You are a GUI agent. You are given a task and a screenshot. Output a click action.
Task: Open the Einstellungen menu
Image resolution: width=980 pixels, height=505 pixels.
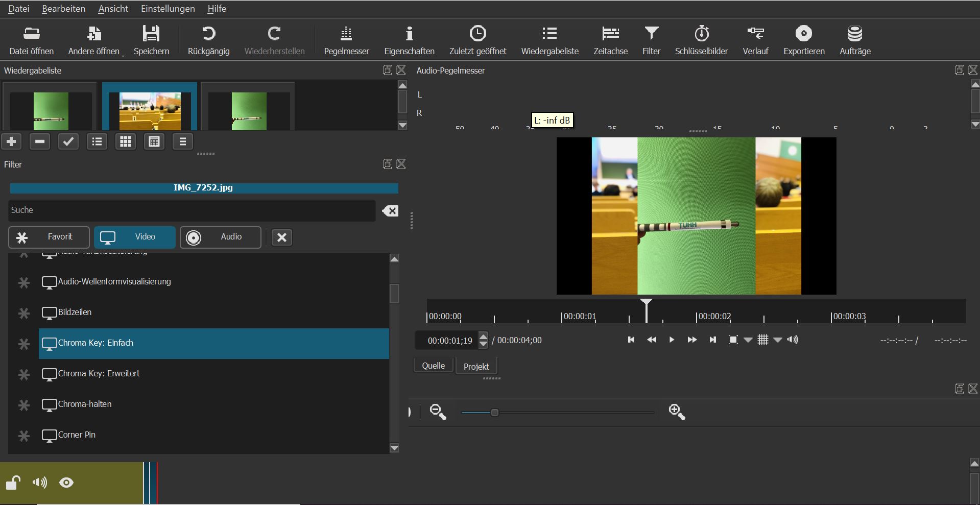click(168, 9)
